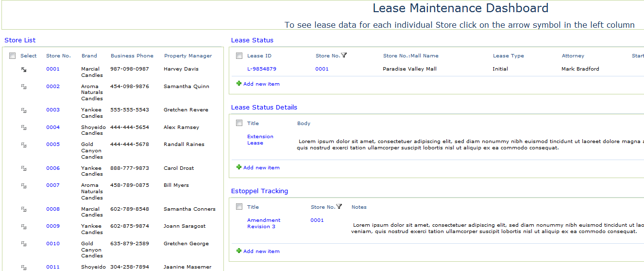Open the Lease Status web part title
The width and height of the screenshot is (644, 271).
[252, 40]
